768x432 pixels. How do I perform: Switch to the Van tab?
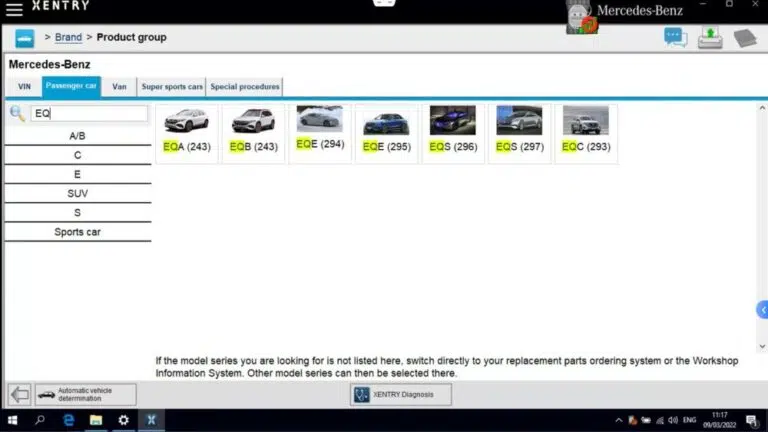(119, 87)
